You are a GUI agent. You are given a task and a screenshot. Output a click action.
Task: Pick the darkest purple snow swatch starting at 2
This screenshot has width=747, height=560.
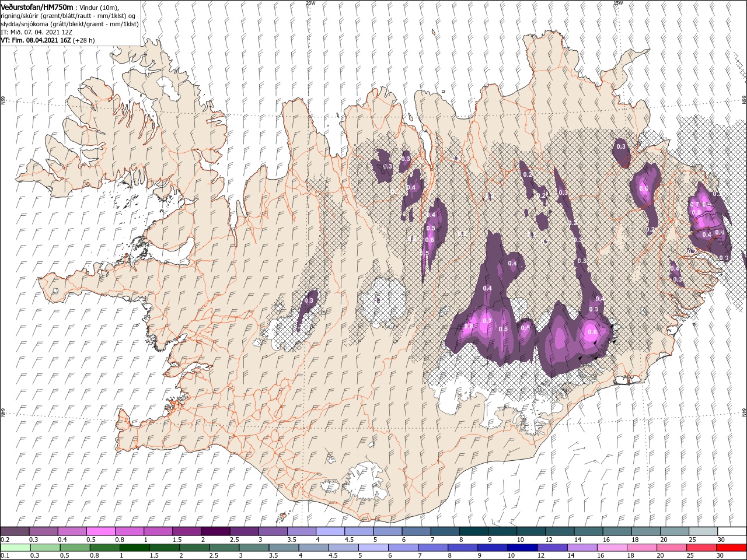click(215, 531)
